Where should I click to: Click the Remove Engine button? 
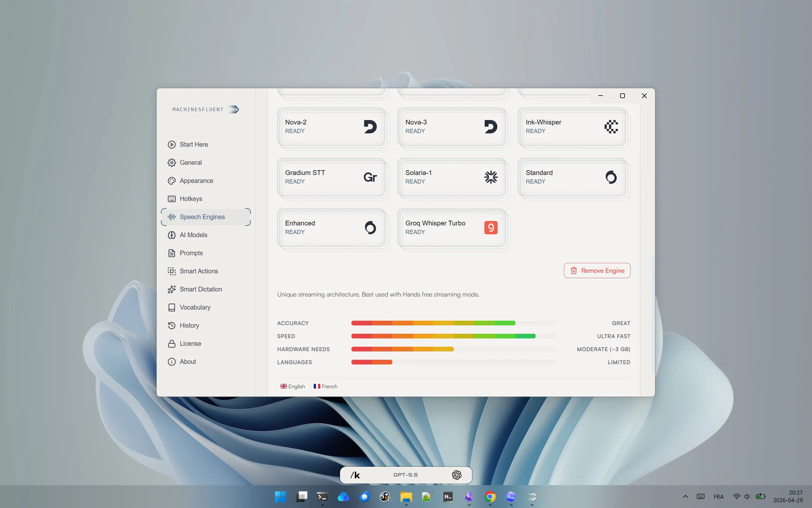pos(597,271)
